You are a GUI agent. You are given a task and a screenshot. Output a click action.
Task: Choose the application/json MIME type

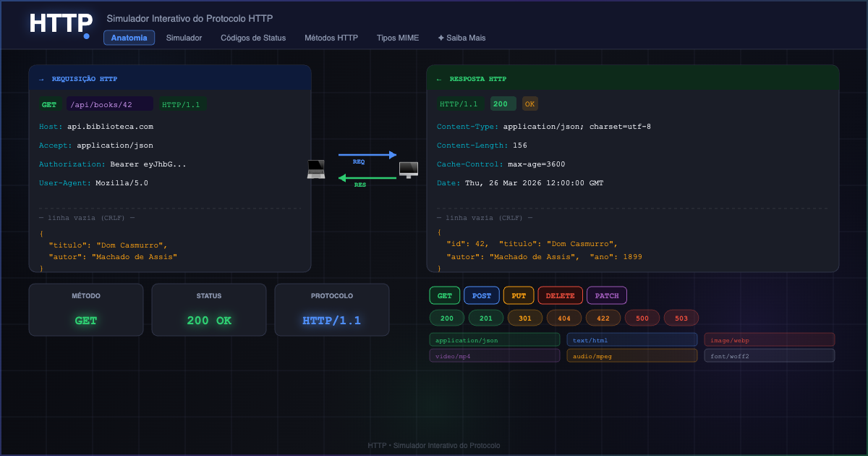[495, 339]
